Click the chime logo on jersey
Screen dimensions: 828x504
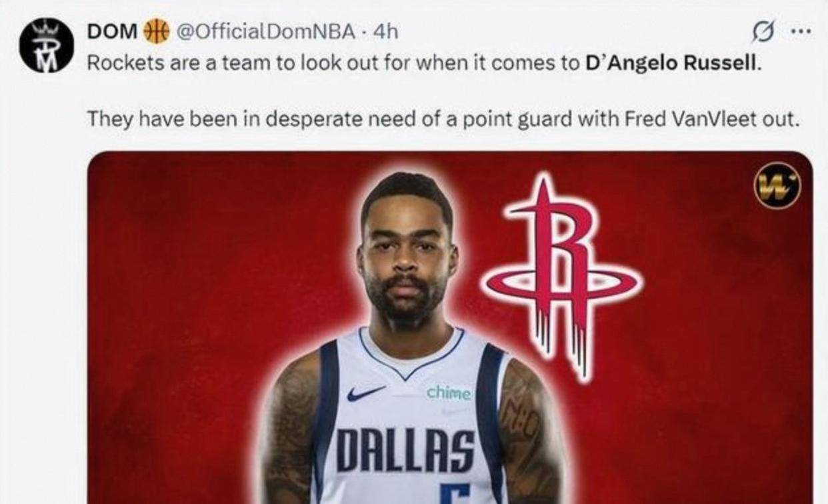(449, 393)
